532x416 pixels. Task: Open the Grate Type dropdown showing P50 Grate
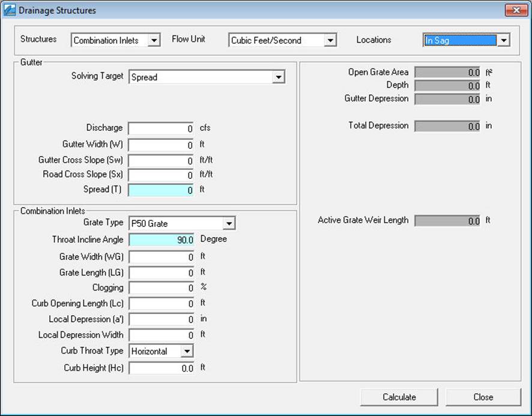[230, 223]
